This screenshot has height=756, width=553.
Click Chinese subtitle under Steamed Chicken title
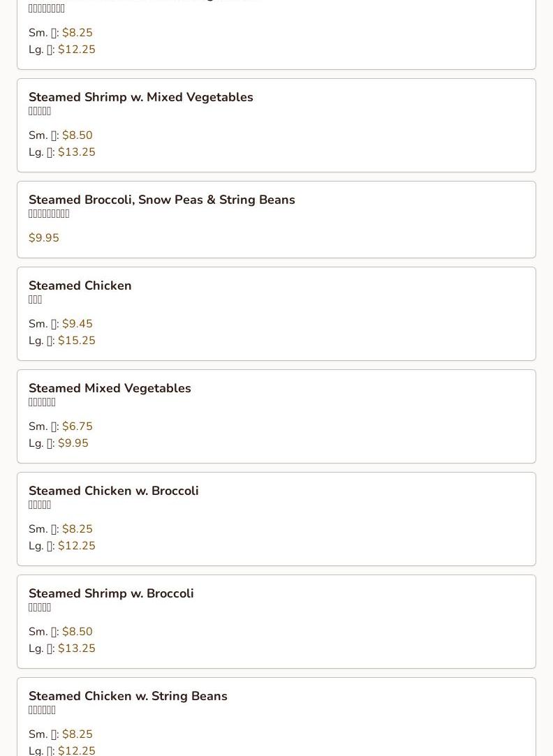pos(36,300)
